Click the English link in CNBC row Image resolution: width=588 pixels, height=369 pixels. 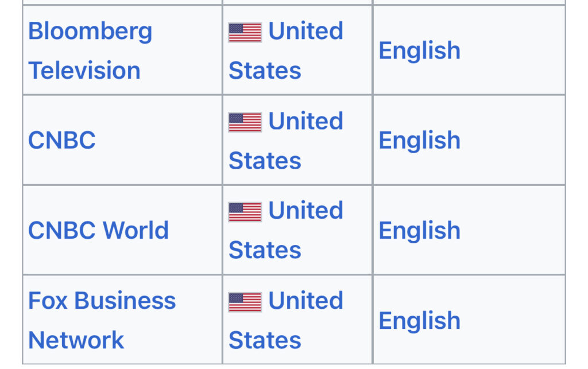click(419, 141)
